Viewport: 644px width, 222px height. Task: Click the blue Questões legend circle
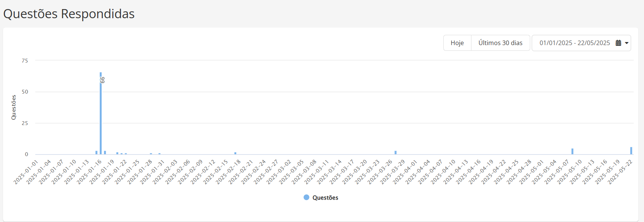[x=306, y=197]
